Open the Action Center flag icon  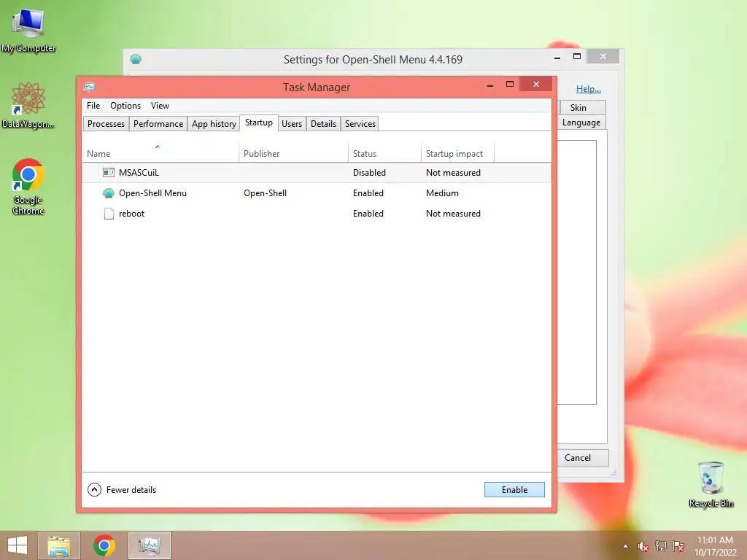click(x=678, y=546)
